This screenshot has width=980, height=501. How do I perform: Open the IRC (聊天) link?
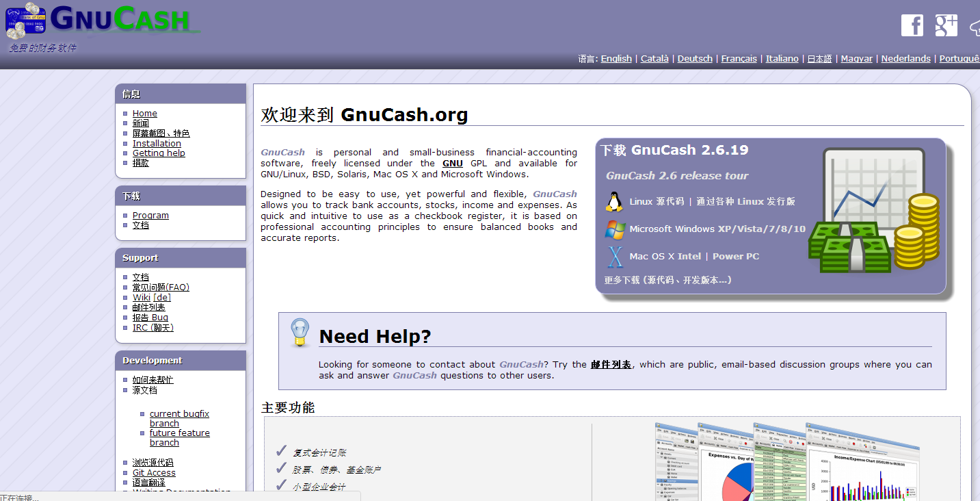coord(153,328)
